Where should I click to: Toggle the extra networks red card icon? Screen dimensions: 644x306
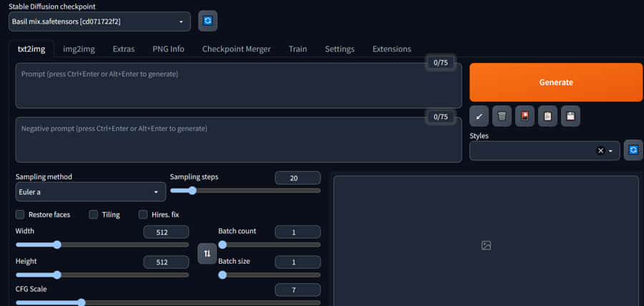[x=525, y=116]
